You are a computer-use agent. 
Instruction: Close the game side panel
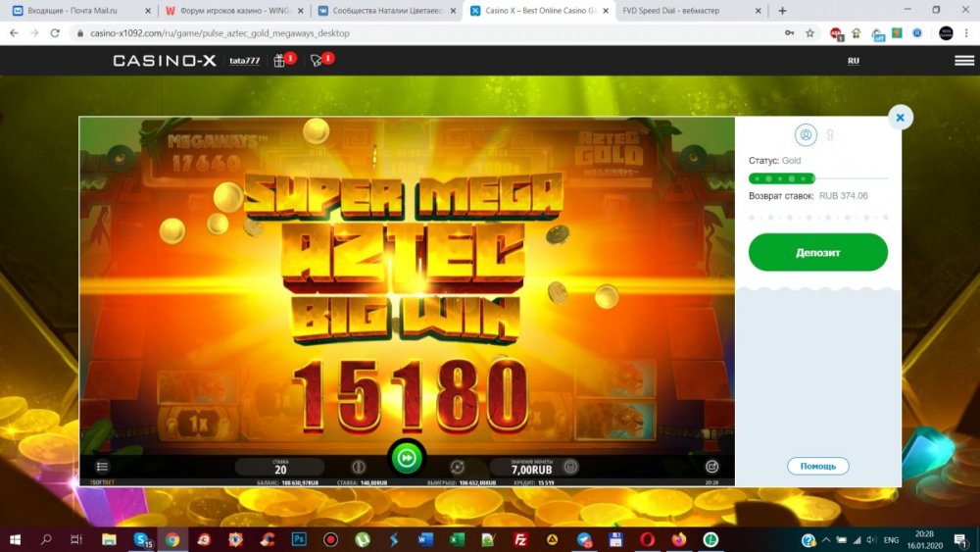[x=900, y=118]
